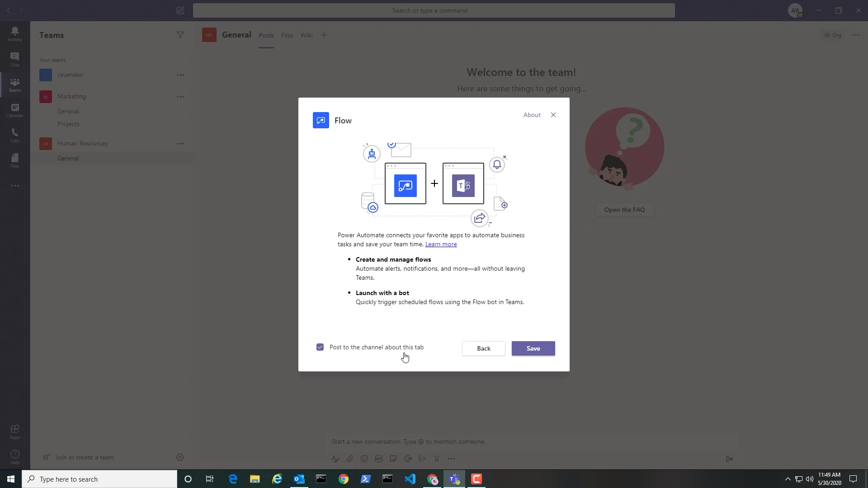
Task: Open Google Chrome from taskbar
Action: pos(344,479)
